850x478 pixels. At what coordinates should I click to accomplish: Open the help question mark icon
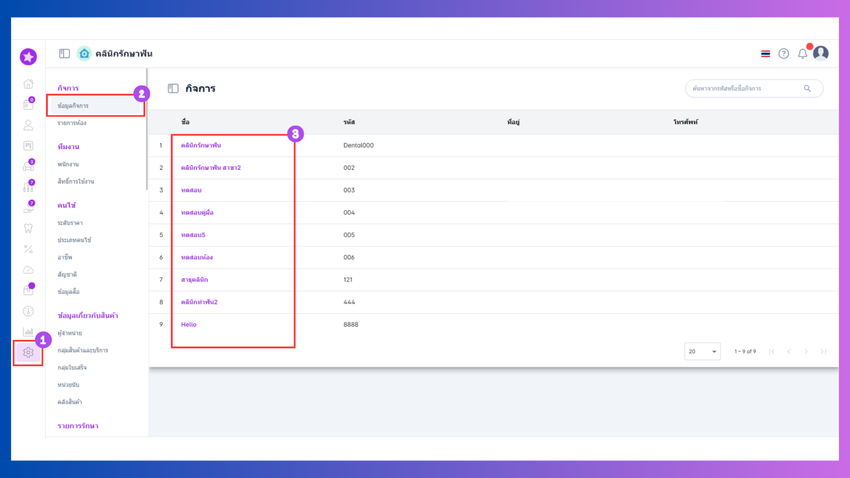point(784,54)
